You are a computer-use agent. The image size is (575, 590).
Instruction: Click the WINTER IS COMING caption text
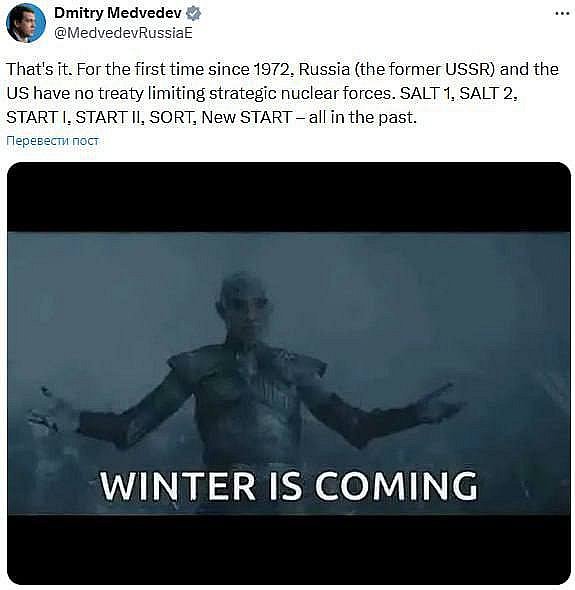point(289,486)
